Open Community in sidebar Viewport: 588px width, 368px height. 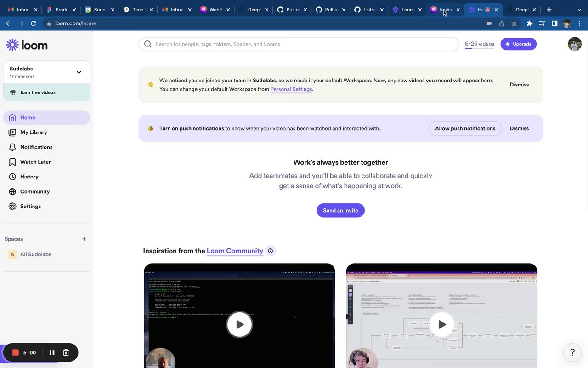tap(46, 191)
